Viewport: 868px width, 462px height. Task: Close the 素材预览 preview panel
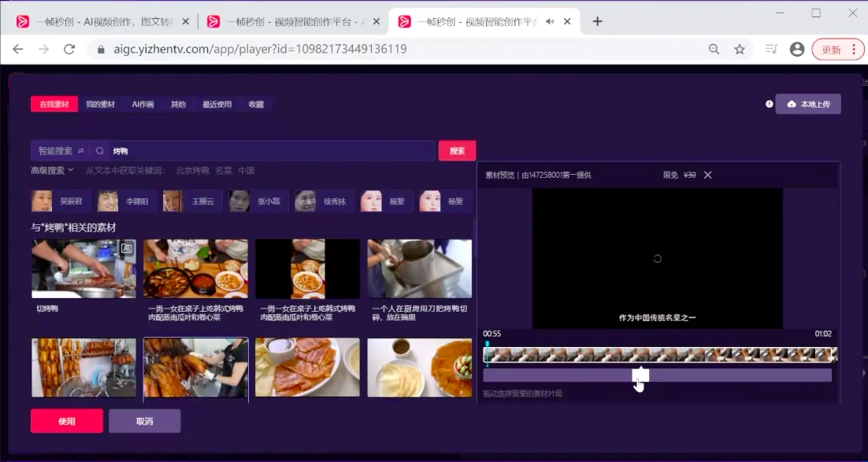click(707, 175)
